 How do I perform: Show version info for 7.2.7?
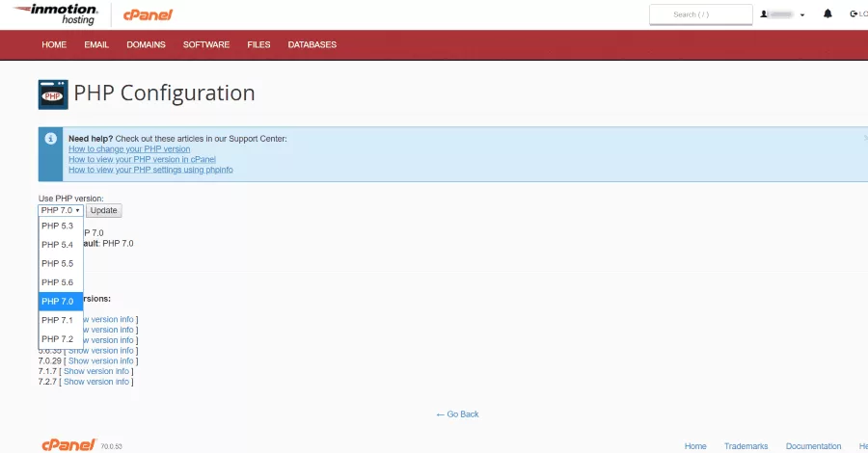point(96,382)
